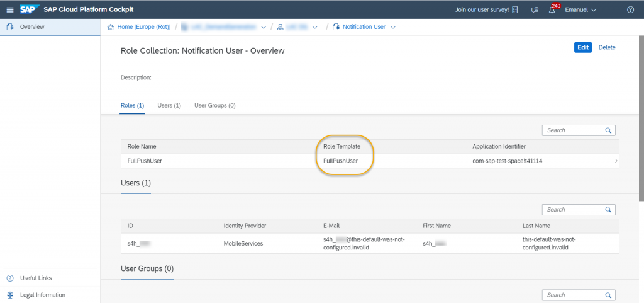Click the User Groups (0) section heading
644x303 pixels.
(147, 269)
